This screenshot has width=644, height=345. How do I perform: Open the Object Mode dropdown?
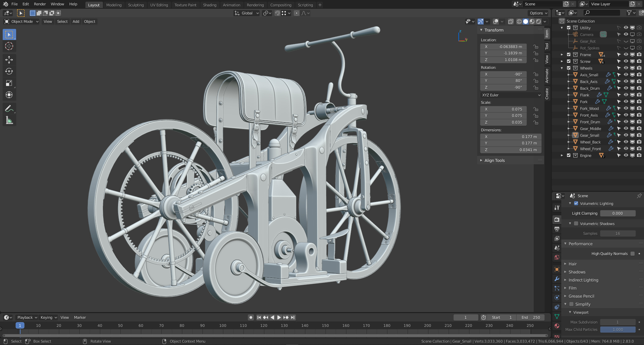coord(22,21)
